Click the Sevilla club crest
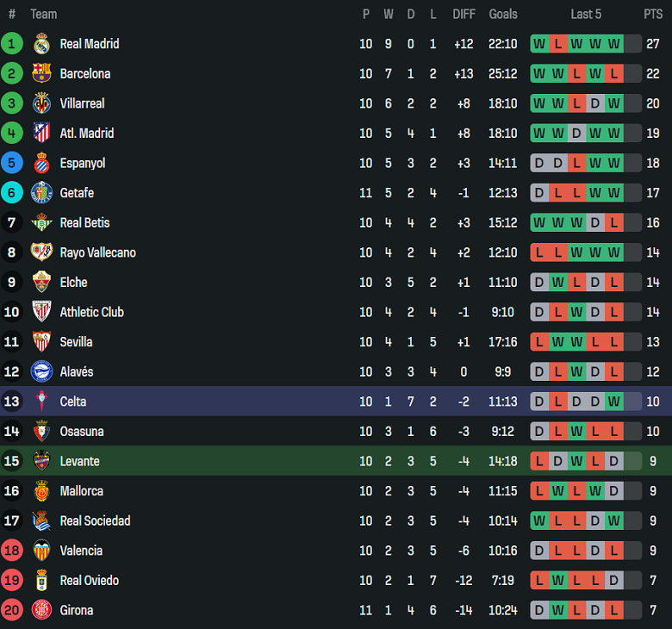Viewport: 672px width, 629px height. tap(41, 342)
